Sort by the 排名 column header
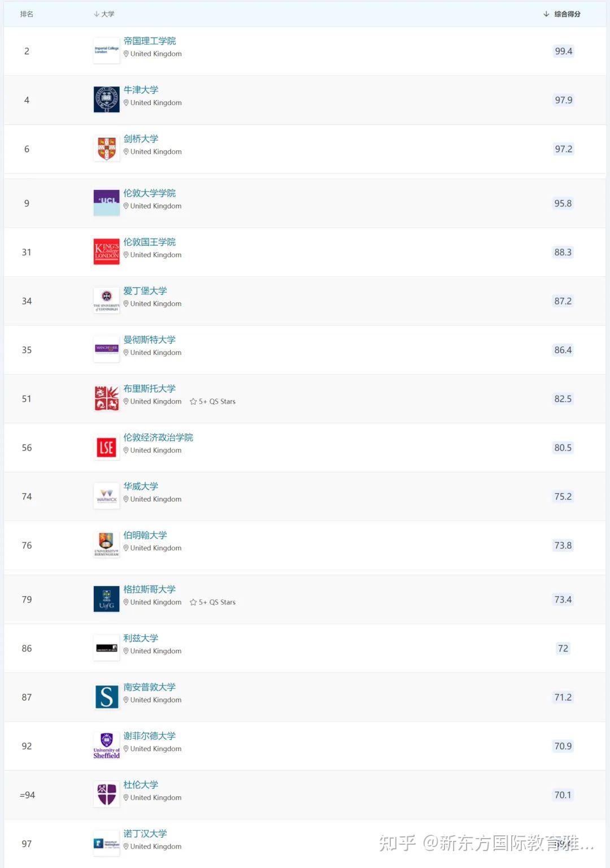Screen dimensions: 610x868 click(27, 14)
